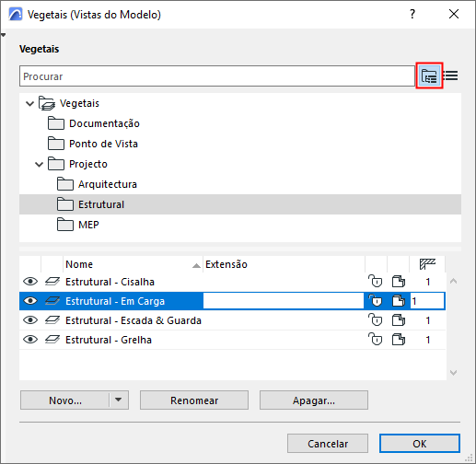Toggle visibility eye of Estrutural - Grelha
Screen dimensions: 476x464
[x=30, y=340]
